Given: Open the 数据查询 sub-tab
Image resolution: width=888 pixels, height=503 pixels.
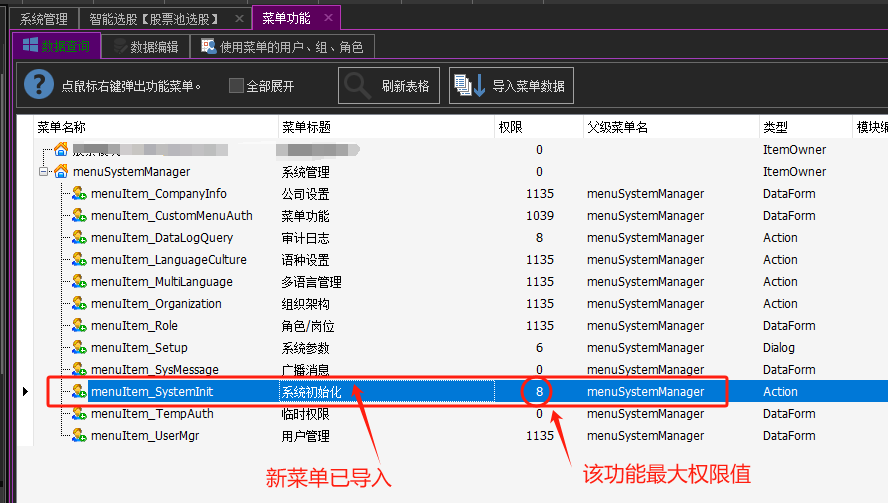Looking at the screenshot, I should [x=57, y=46].
